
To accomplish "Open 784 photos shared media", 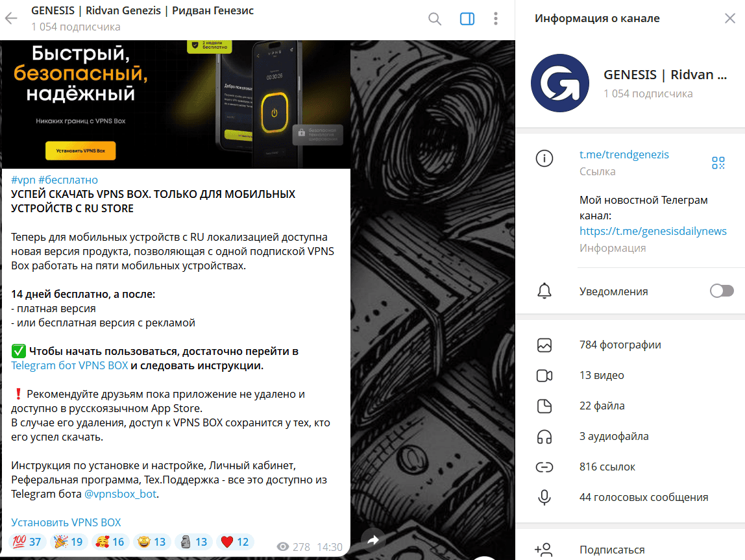I will [x=620, y=345].
